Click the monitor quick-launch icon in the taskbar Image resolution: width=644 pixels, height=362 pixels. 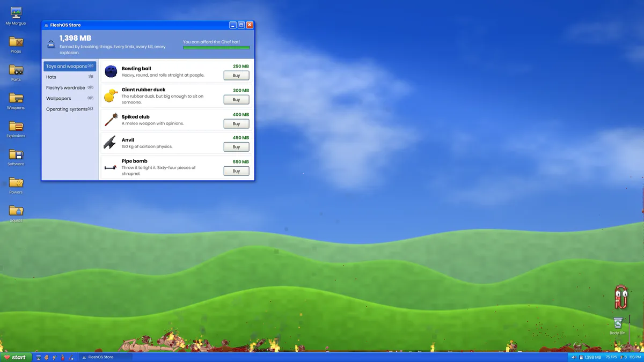click(x=39, y=357)
